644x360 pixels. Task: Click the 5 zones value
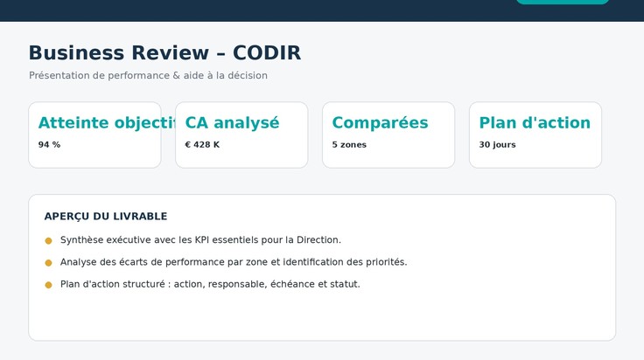(349, 145)
